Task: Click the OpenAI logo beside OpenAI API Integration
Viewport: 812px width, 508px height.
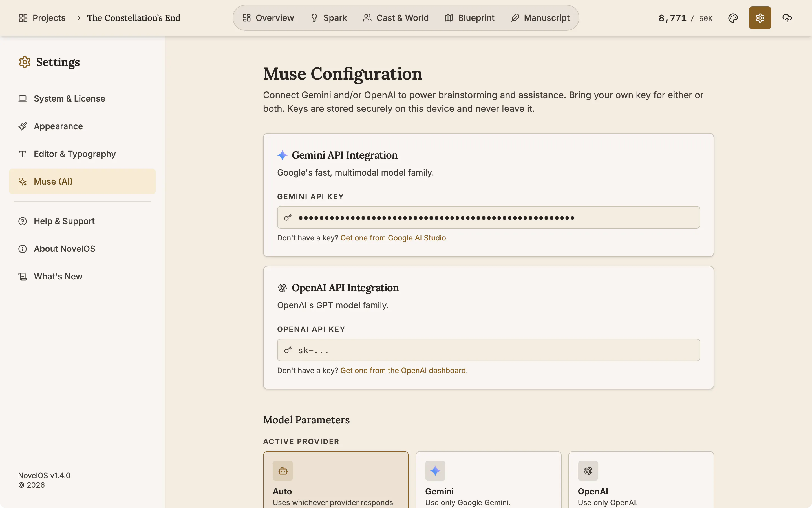Action: (x=282, y=288)
